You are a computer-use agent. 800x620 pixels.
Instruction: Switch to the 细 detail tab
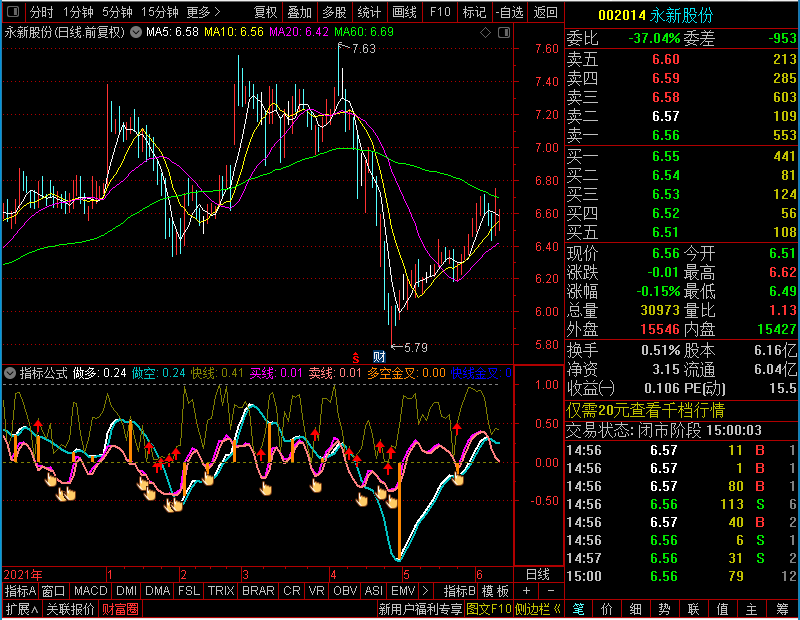coord(636,609)
